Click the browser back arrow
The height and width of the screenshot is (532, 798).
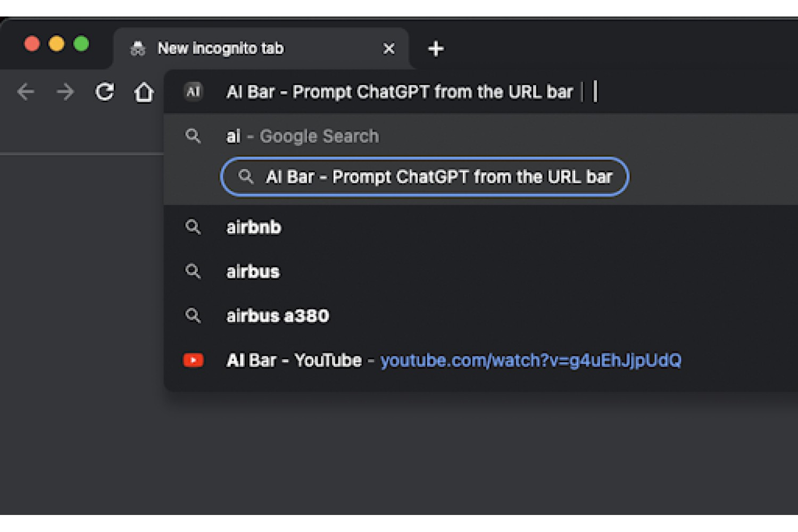tap(26, 92)
